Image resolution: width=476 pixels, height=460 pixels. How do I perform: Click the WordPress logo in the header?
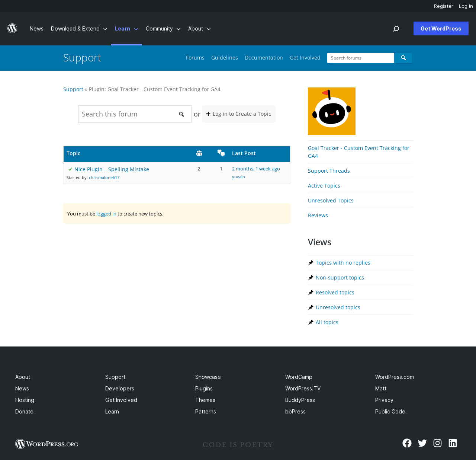pos(12,29)
